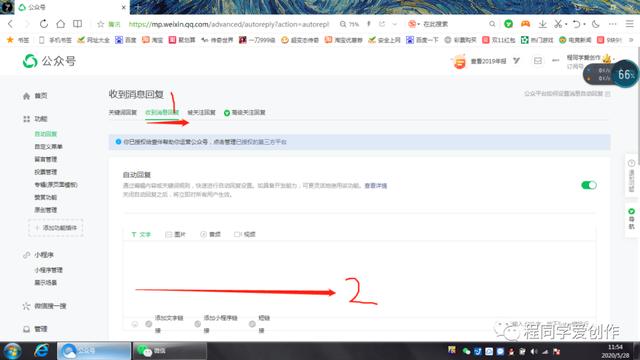This screenshot has height=360, width=640.
Task: Open 原创管理 in the sidebar
Action: pos(46,210)
